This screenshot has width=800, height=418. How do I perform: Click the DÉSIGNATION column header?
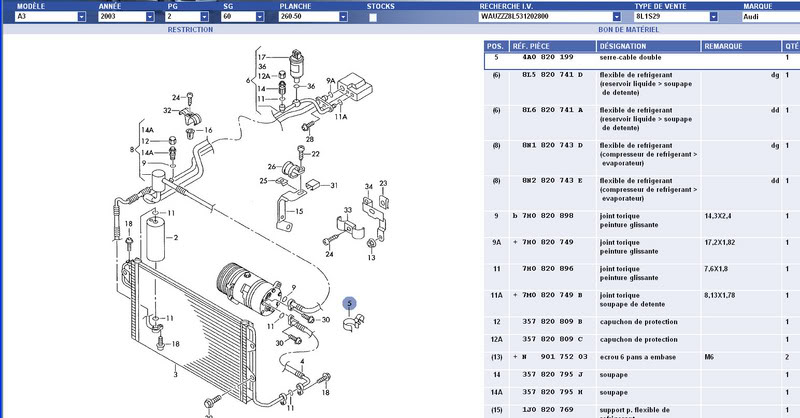click(624, 46)
